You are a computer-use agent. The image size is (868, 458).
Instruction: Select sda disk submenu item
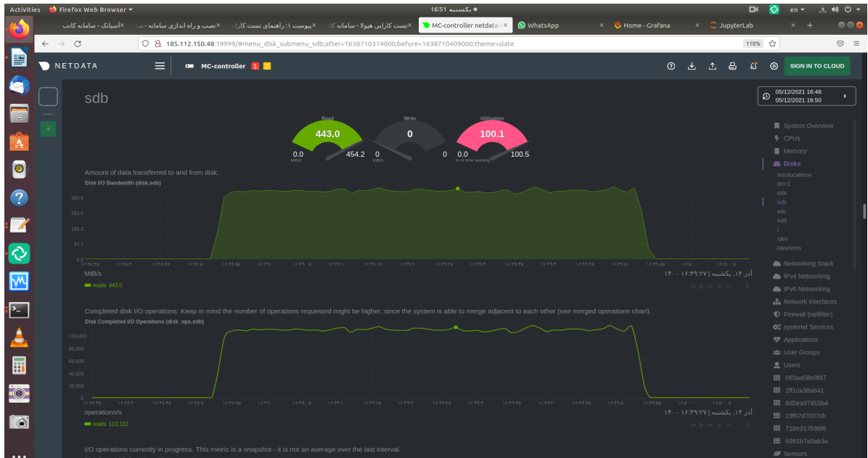[x=781, y=193]
